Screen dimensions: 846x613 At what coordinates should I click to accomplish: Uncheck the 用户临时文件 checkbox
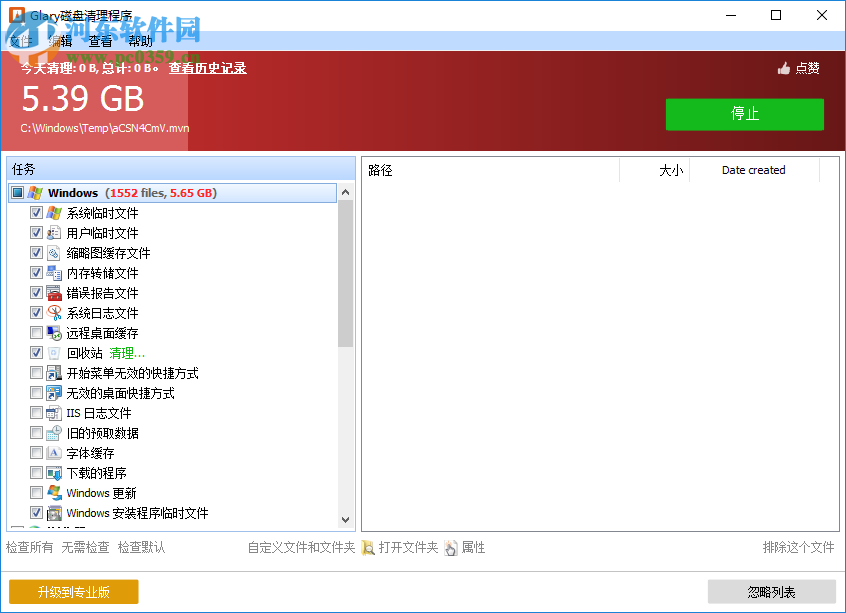pos(35,232)
